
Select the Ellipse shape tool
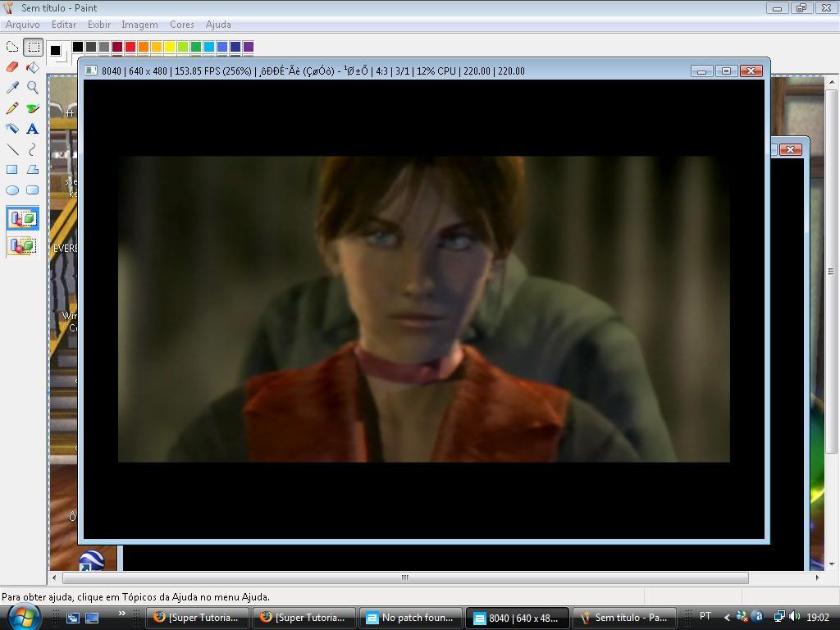[x=11, y=189]
